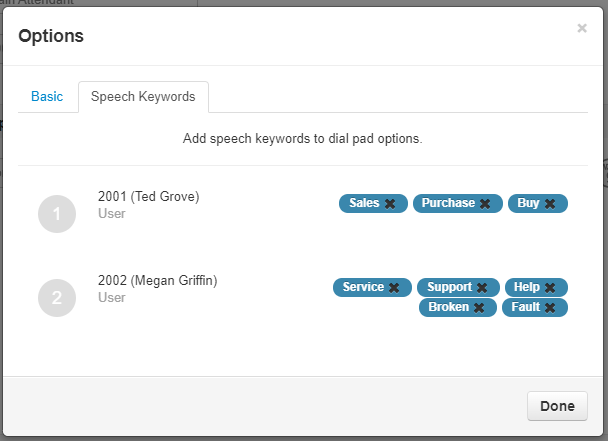The image size is (608, 441).
Task: Remove the Sales keyword tag
Action: click(x=390, y=204)
